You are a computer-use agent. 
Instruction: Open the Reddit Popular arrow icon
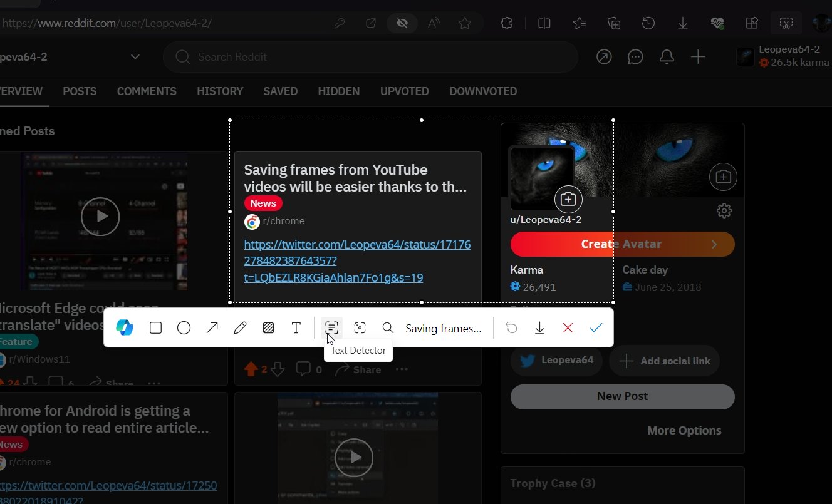tap(604, 57)
